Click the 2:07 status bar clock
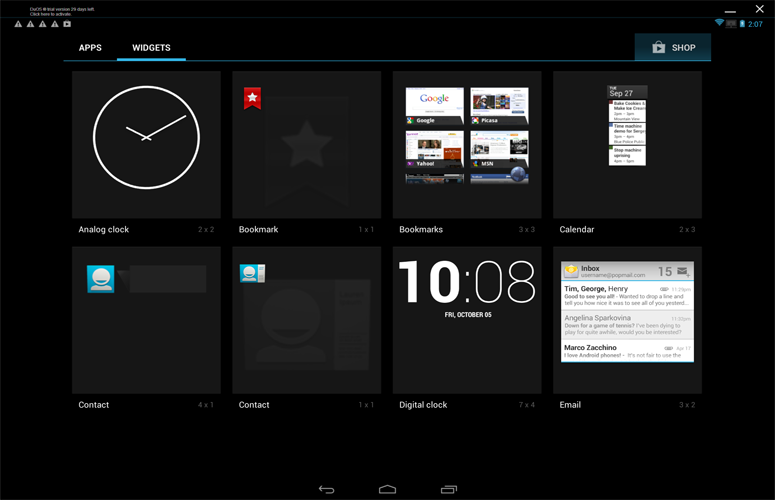 tap(755, 24)
